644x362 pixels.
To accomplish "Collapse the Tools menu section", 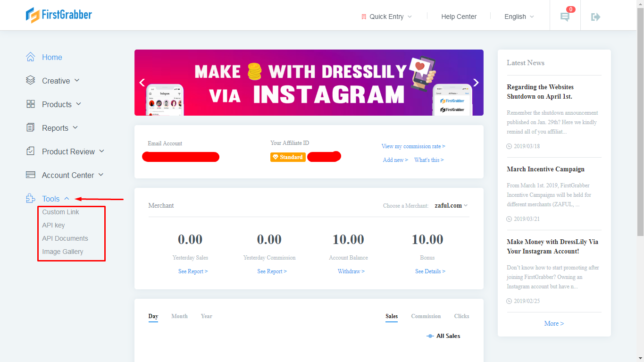I will (67, 199).
